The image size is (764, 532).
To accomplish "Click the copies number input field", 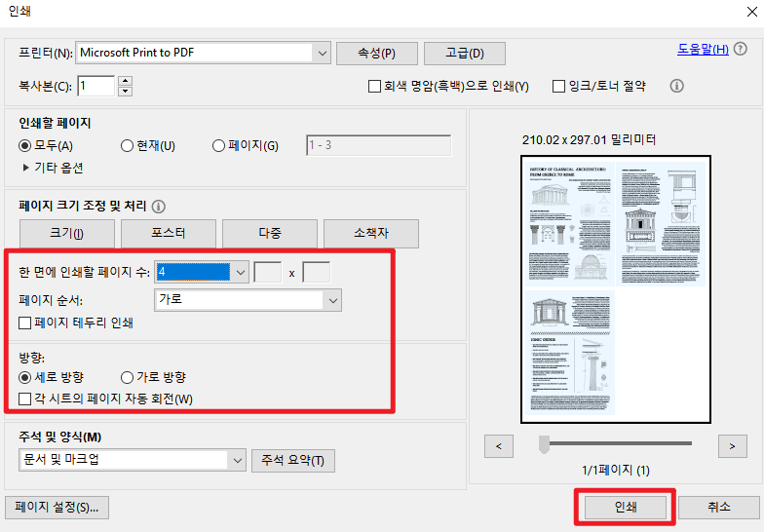I will click(95, 86).
